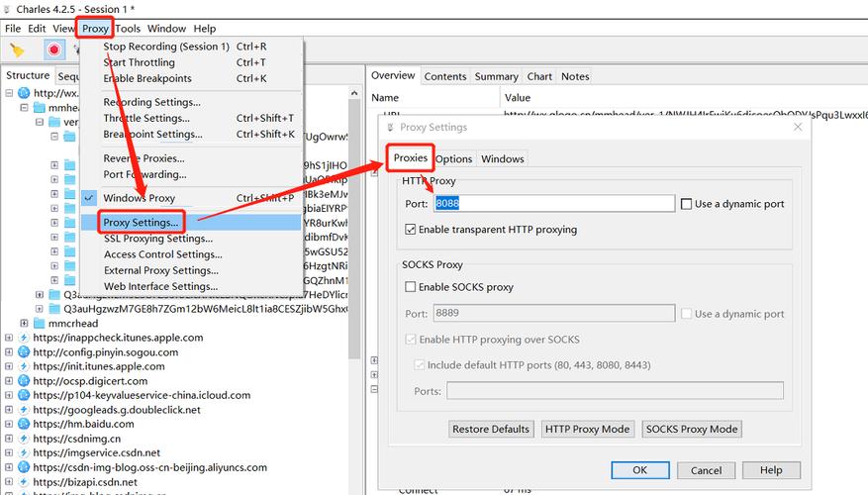Choose Proxy Settings... menu entry
Image resolution: width=868 pixels, height=495 pixels.
tap(191, 222)
